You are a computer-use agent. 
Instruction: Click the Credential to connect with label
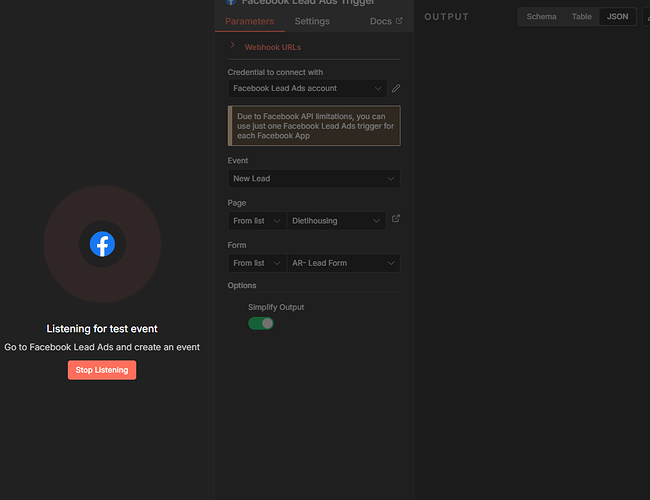[x=275, y=72]
